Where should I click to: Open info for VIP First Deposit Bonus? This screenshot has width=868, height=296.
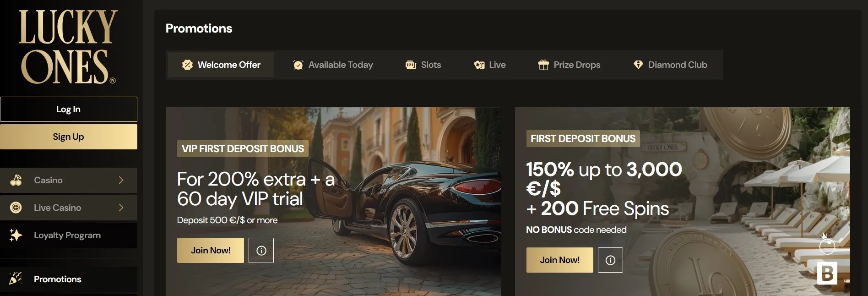261,250
